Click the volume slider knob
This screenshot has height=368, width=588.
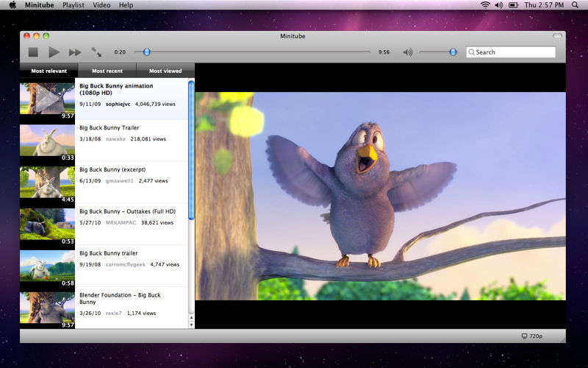(x=453, y=52)
